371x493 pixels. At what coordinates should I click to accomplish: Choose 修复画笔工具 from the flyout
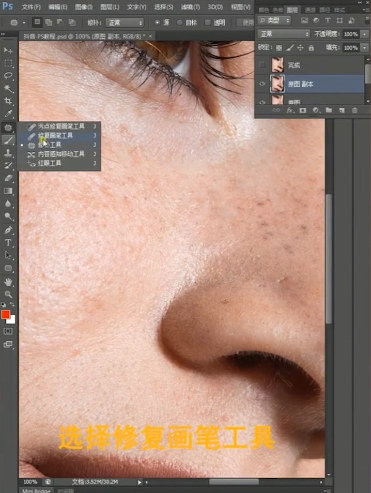point(59,136)
